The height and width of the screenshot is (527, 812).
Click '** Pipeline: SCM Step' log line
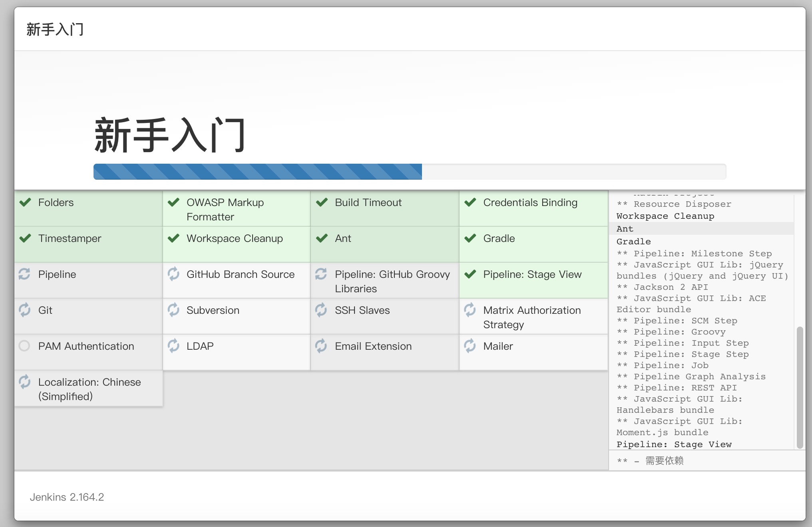click(677, 321)
